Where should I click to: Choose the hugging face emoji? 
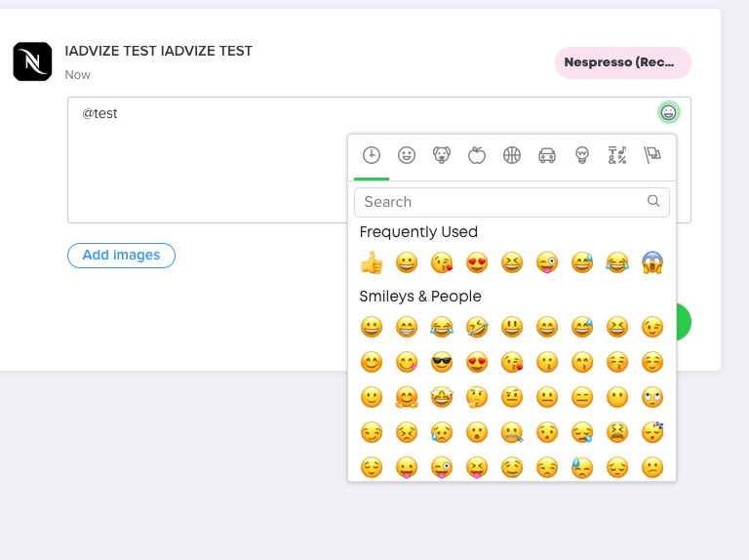[407, 397]
